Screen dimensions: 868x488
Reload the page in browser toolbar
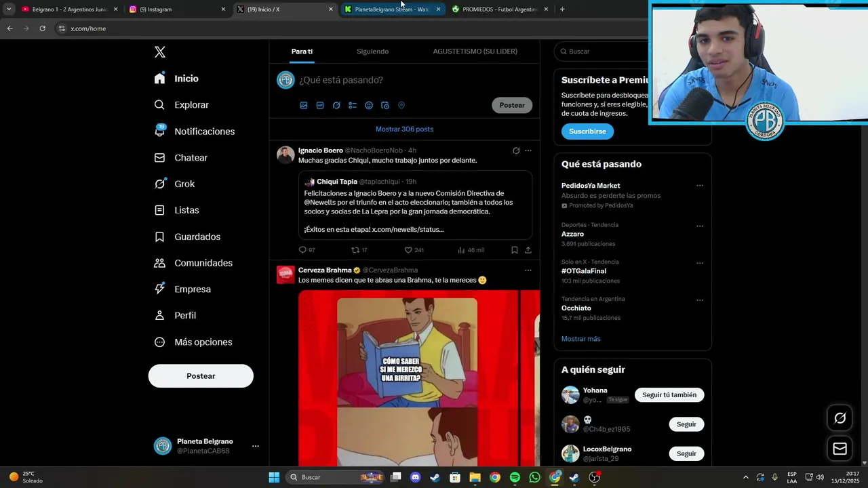[42, 28]
